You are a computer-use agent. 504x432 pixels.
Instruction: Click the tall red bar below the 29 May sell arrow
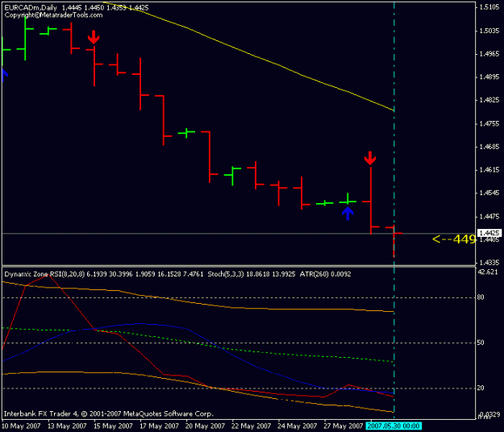pos(371,201)
